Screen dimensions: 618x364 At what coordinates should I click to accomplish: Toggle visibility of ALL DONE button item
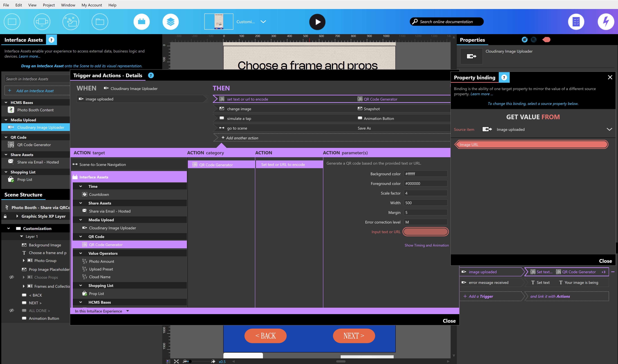[12, 311]
